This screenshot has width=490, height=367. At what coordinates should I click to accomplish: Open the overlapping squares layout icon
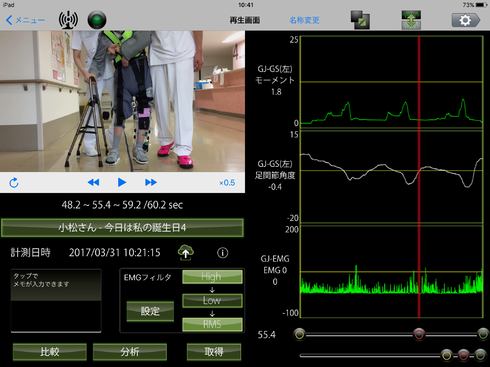click(x=360, y=20)
